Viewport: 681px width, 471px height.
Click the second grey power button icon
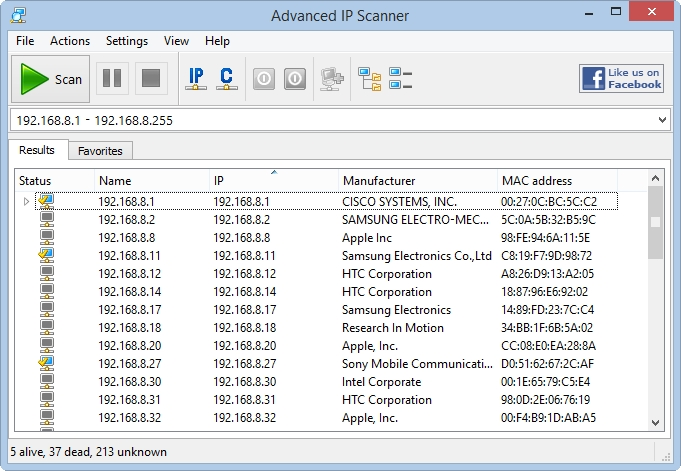click(295, 79)
